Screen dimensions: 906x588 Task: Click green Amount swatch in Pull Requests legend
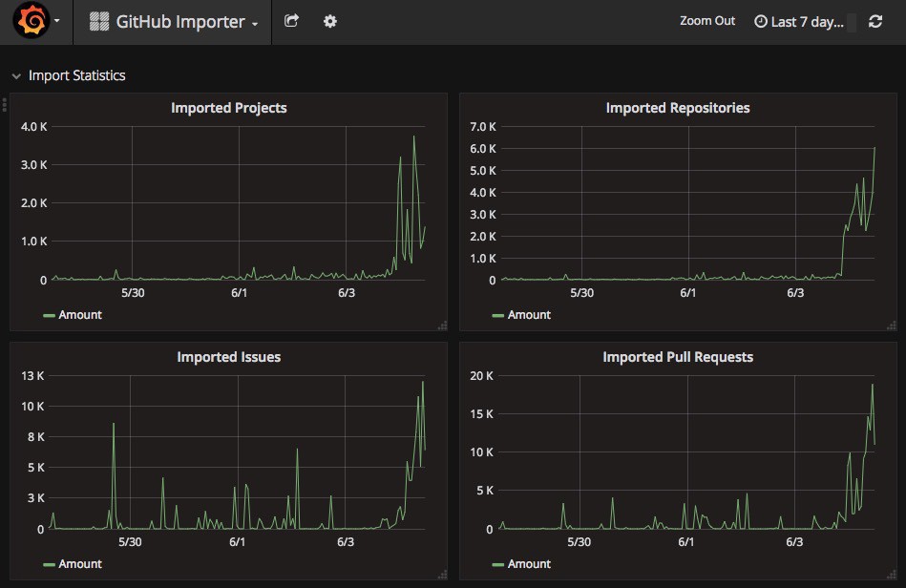[497, 564]
